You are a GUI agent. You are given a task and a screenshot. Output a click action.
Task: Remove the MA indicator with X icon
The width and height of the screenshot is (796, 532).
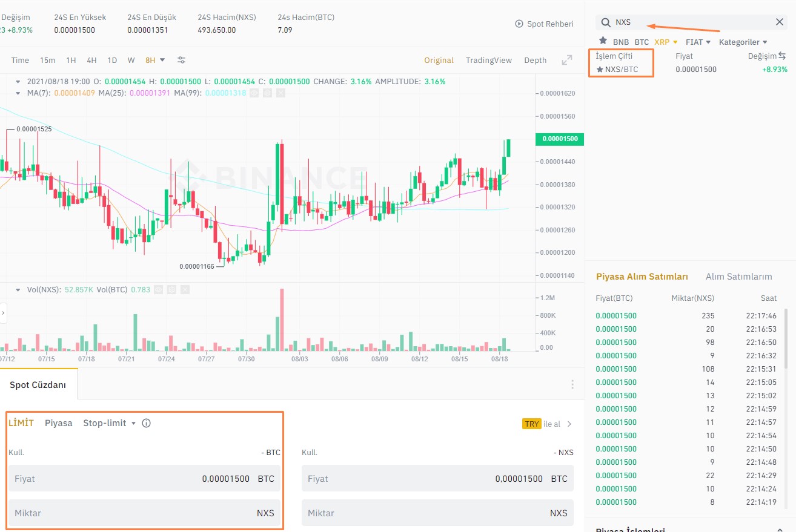point(279,93)
